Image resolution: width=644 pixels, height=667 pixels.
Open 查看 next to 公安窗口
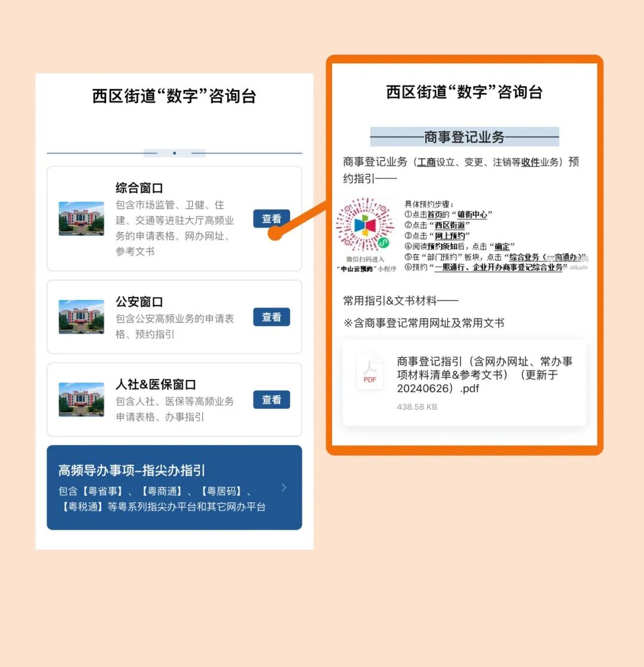click(271, 317)
